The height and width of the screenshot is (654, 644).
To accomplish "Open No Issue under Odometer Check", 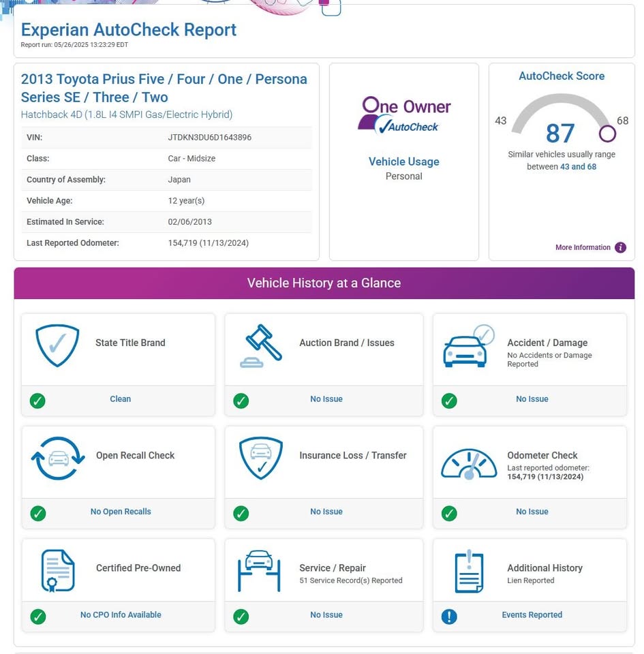I will tap(532, 512).
